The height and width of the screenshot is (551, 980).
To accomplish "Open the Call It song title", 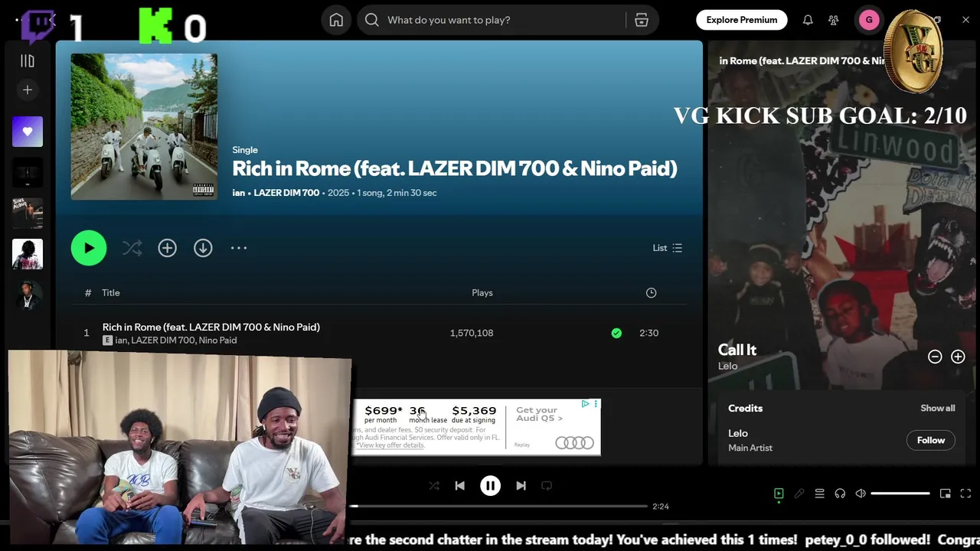I will point(737,350).
